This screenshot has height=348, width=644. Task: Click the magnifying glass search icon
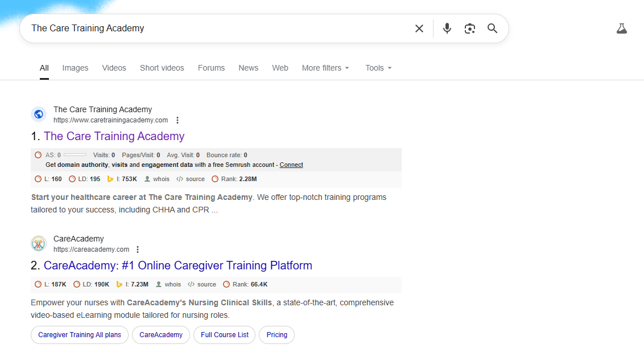click(x=493, y=28)
